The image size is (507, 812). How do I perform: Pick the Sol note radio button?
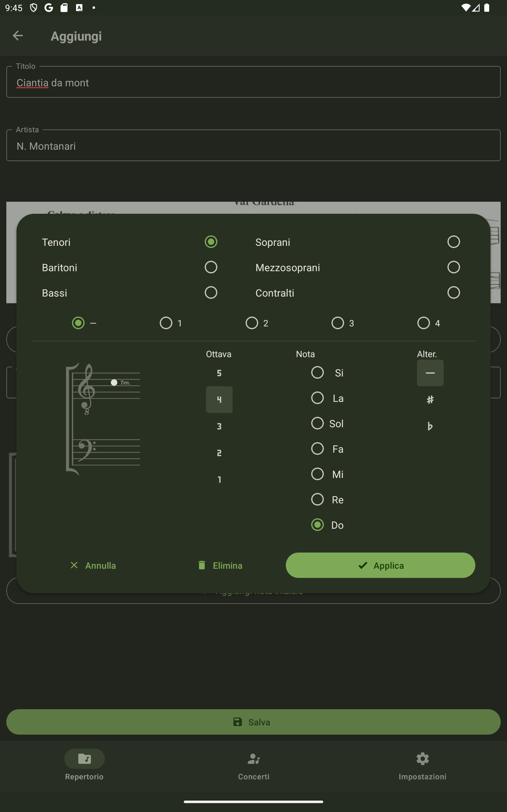tap(317, 423)
